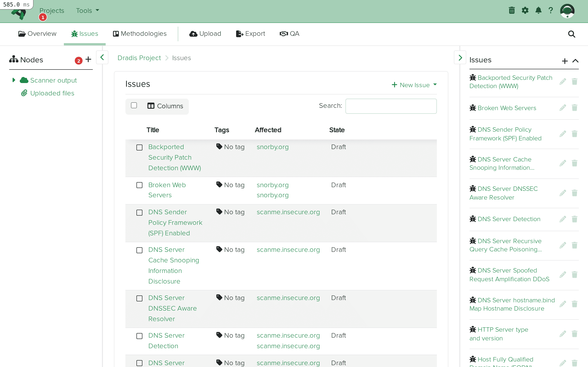
Task: Add a new node with the plus icon
Action: pyautogui.click(x=88, y=59)
